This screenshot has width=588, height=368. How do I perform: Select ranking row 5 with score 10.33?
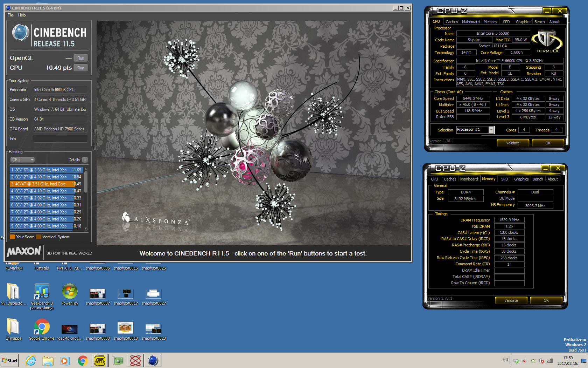click(46, 198)
